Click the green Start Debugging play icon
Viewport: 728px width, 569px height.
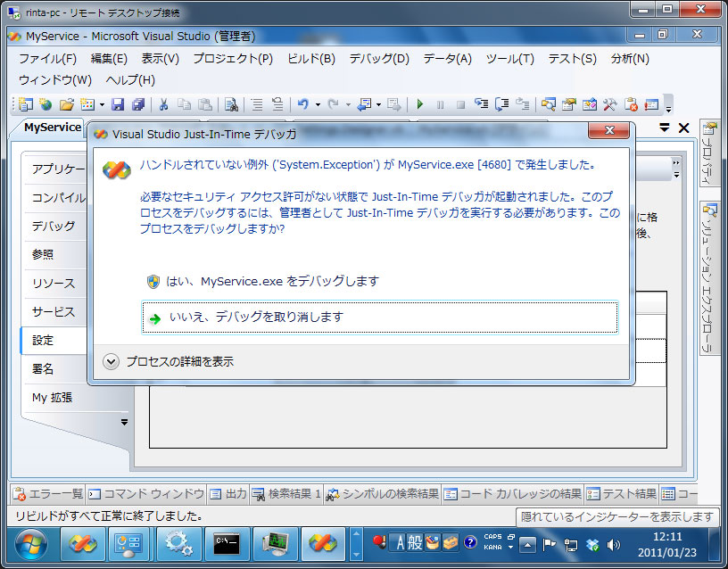point(420,104)
